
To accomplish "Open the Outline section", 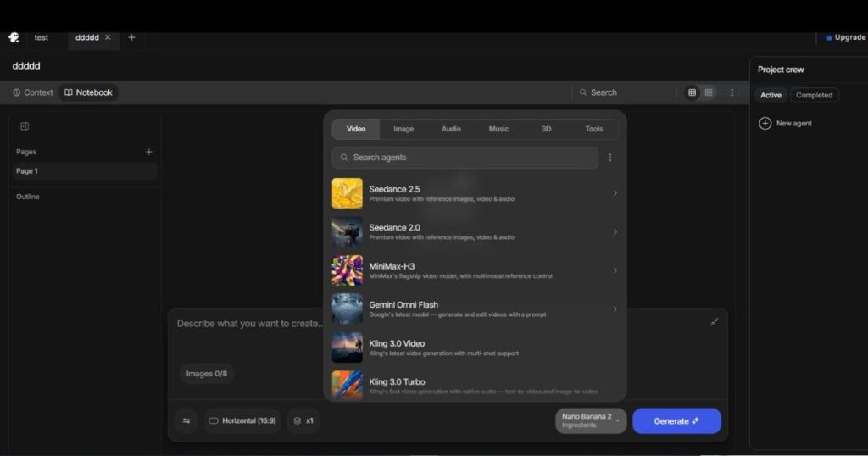I will pos(28,197).
